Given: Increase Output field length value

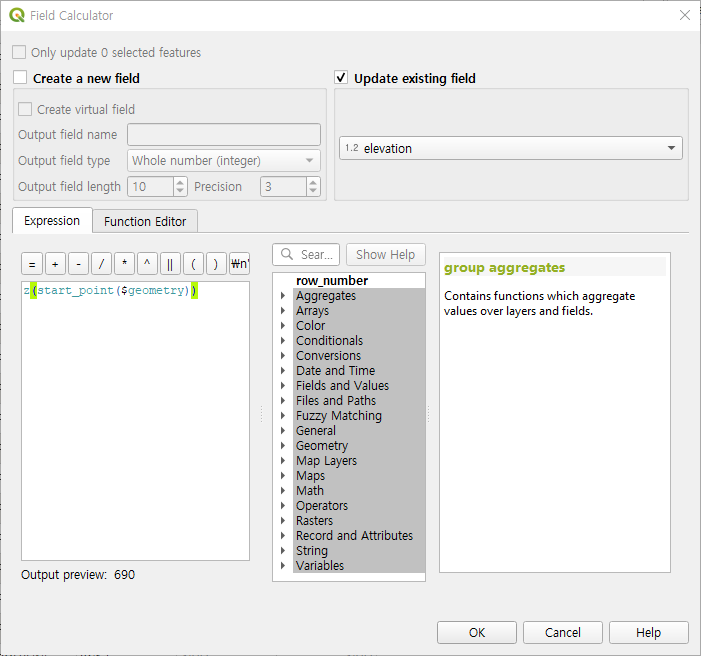Looking at the screenshot, I should click(x=180, y=182).
